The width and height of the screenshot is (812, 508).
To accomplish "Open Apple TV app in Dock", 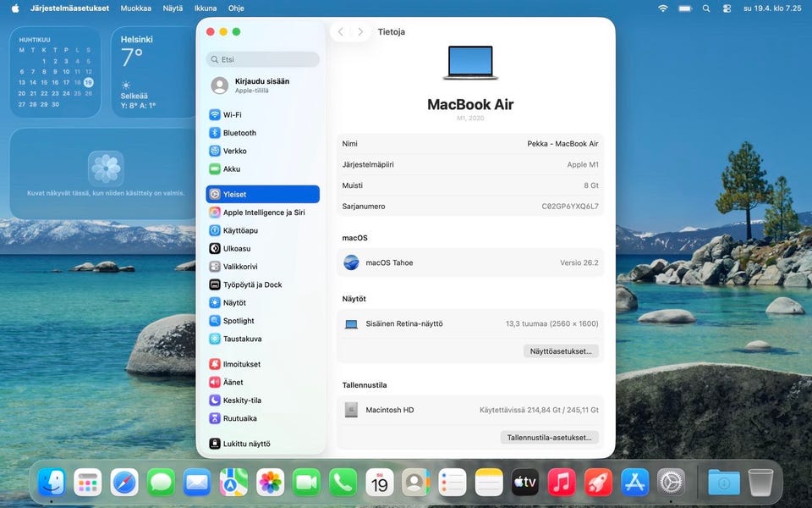I will point(525,483).
